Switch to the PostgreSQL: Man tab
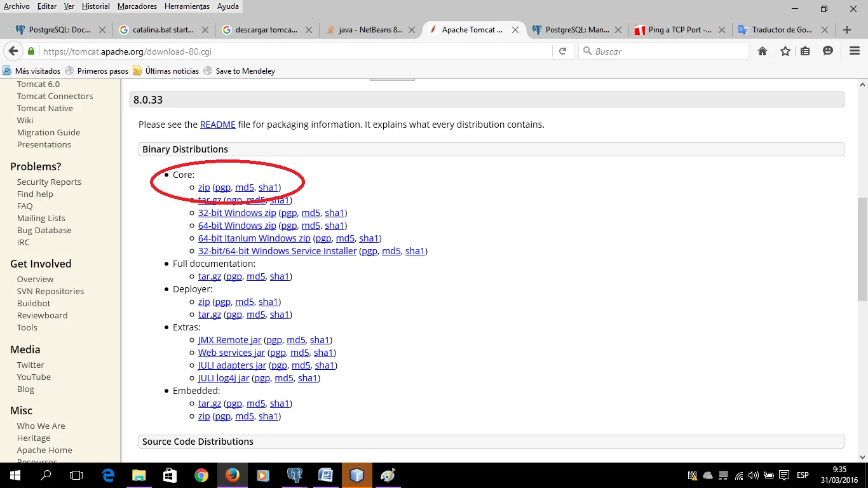 (577, 30)
